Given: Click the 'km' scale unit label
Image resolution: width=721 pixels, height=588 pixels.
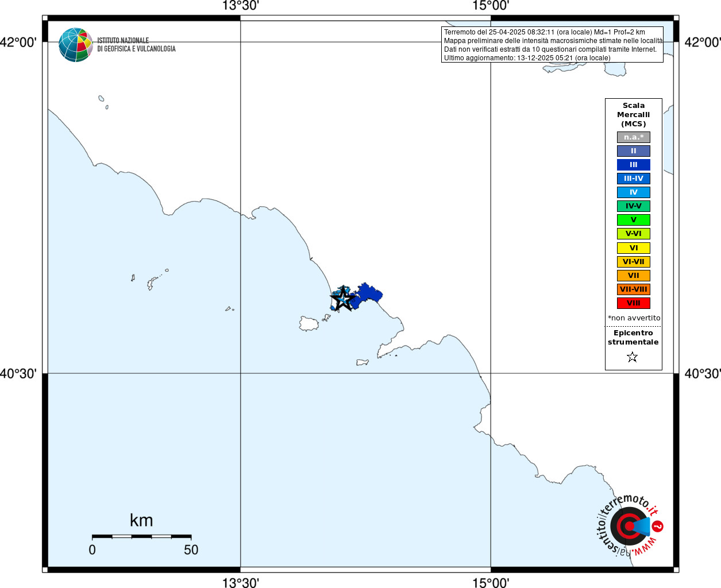Looking at the screenshot, I should 141,520.
